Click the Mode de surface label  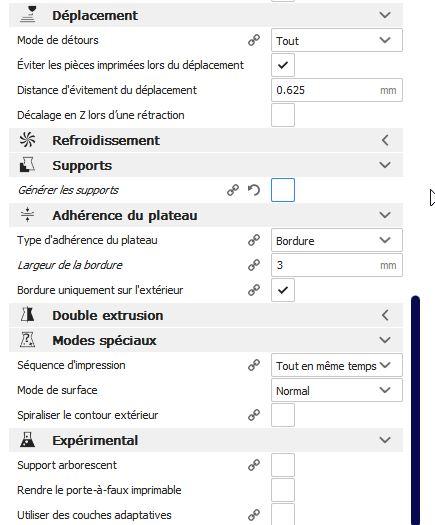pos(57,390)
